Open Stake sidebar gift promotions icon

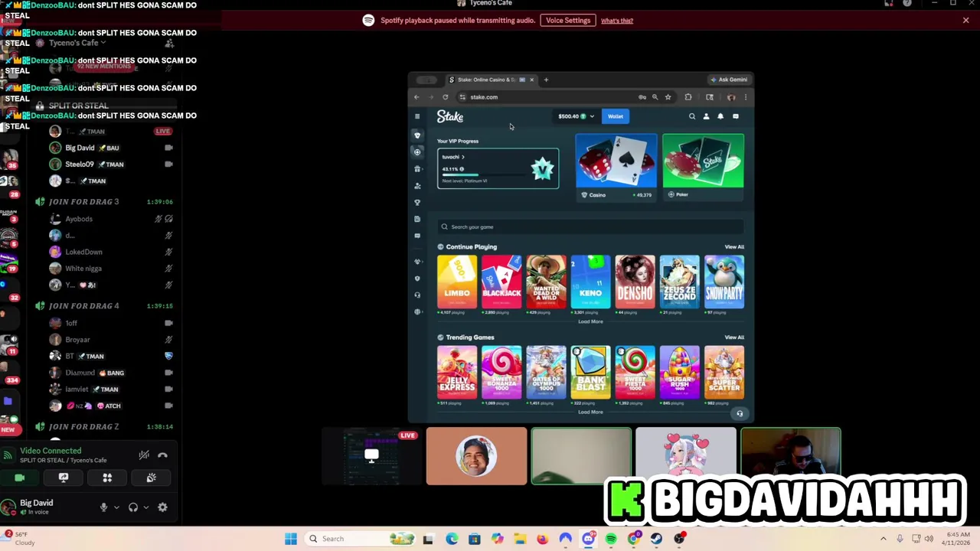click(x=417, y=168)
